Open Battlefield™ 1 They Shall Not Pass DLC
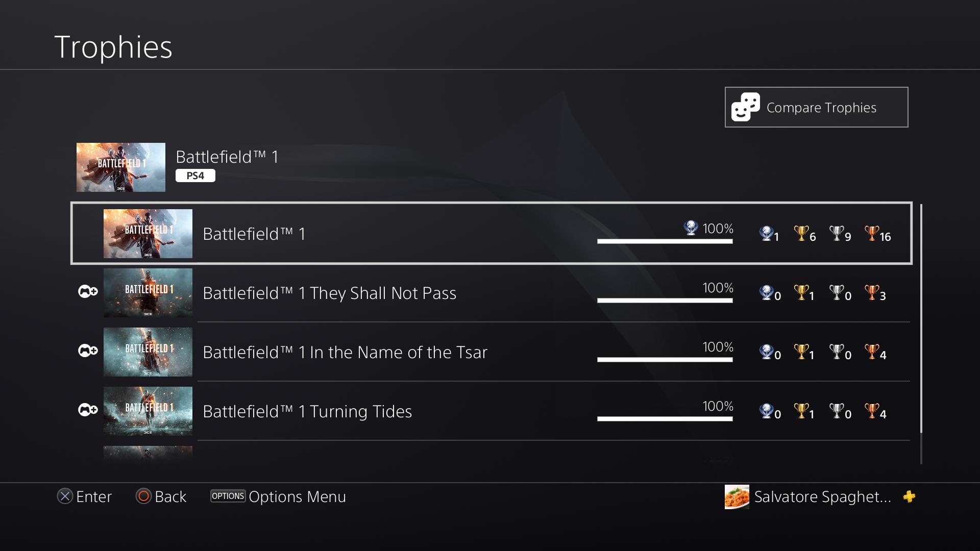 tap(495, 293)
